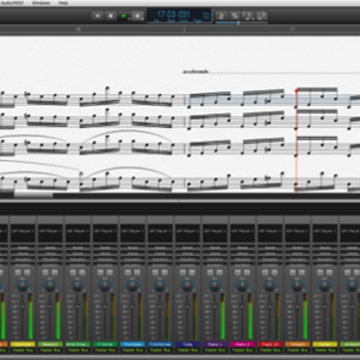This screenshot has width=360, height=360.
Task: Click the Trombones volume fader handle
Action: (x=160, y=306)
